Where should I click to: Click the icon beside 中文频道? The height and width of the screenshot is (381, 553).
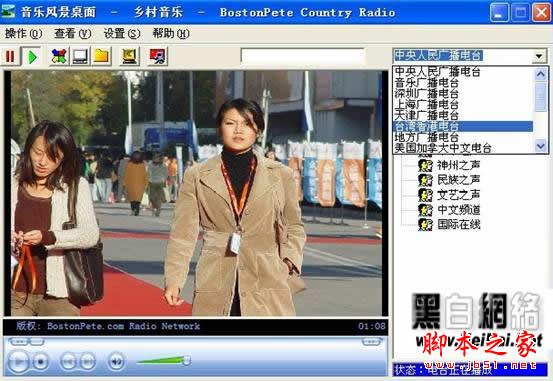426,210
